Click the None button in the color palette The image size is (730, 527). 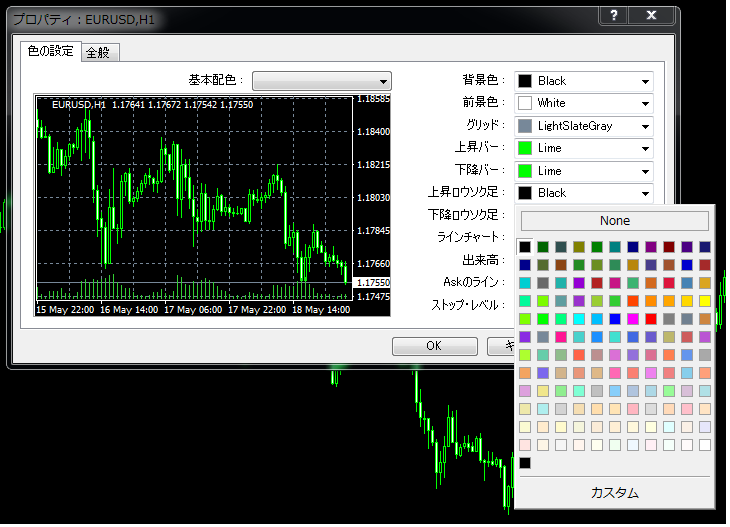(x=615, y=221)
